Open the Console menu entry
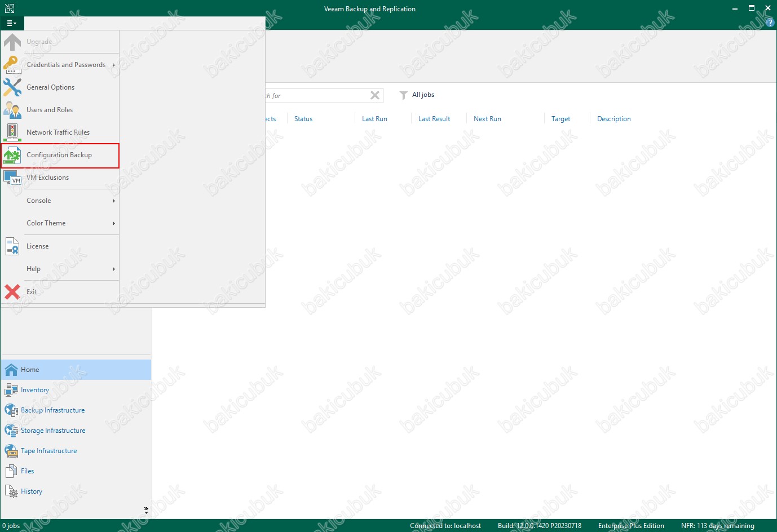Viewport: 777px width, 532px height. click(60, 201)
